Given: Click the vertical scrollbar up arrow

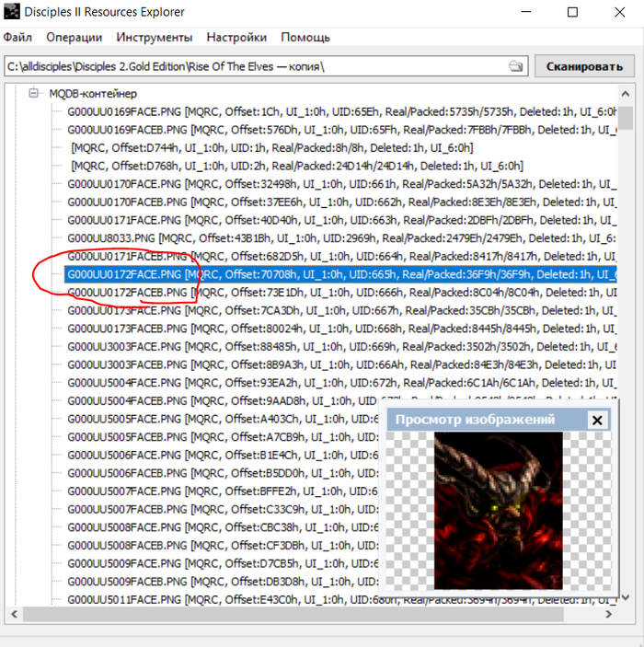Looking at the screenshot, I should tap(625, 93).
